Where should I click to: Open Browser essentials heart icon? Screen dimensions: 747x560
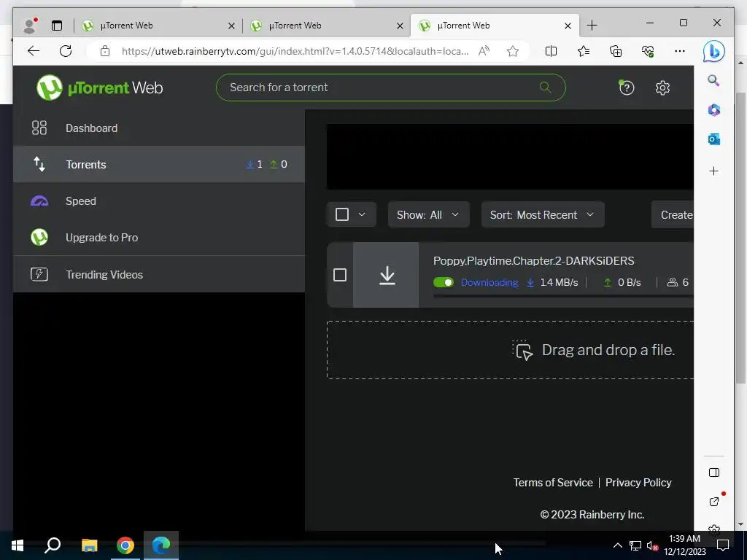(x=648, y=51)
